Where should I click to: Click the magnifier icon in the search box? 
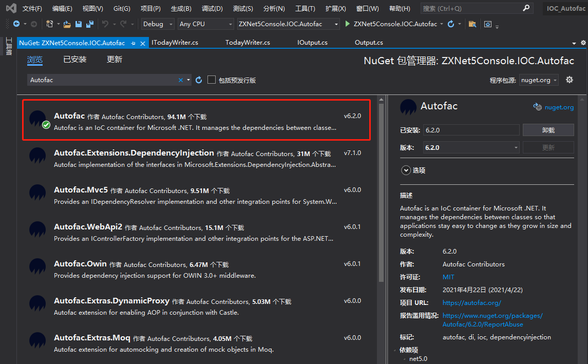click(x=526, y=8)
